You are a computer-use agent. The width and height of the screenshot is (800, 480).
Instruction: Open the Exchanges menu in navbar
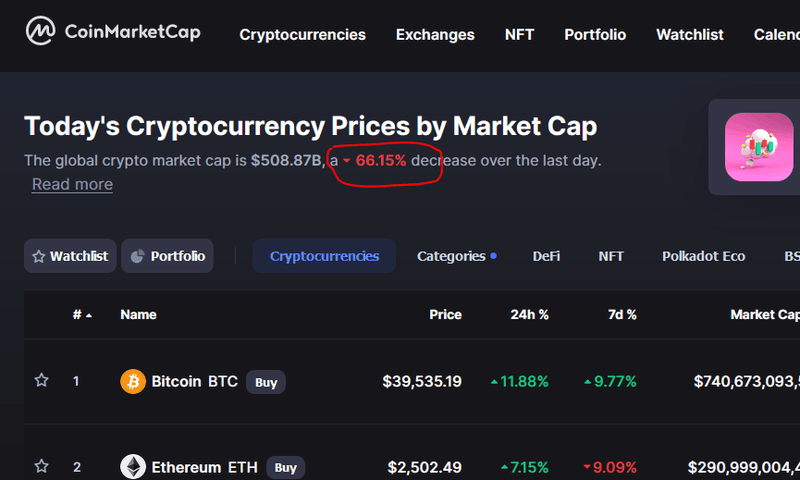click(x=435, y=34)
